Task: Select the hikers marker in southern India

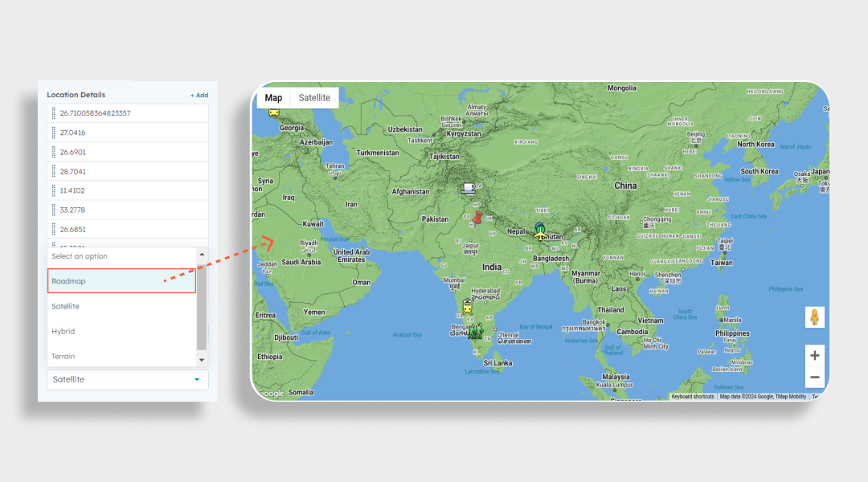Action: (x=474, y=333)
